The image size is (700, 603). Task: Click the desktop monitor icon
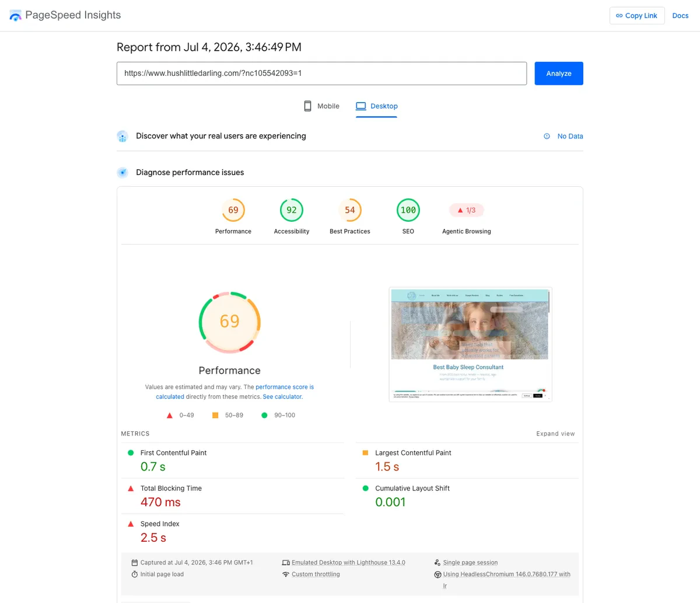click(361, 106)
